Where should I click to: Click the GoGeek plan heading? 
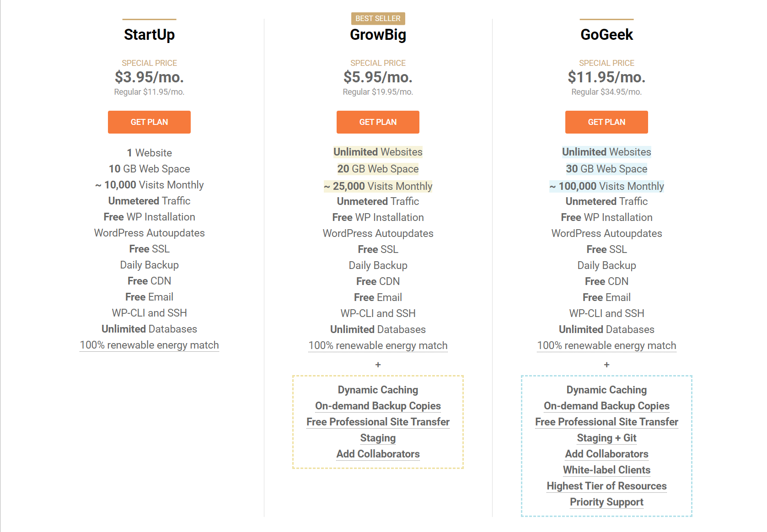(606, 35)
